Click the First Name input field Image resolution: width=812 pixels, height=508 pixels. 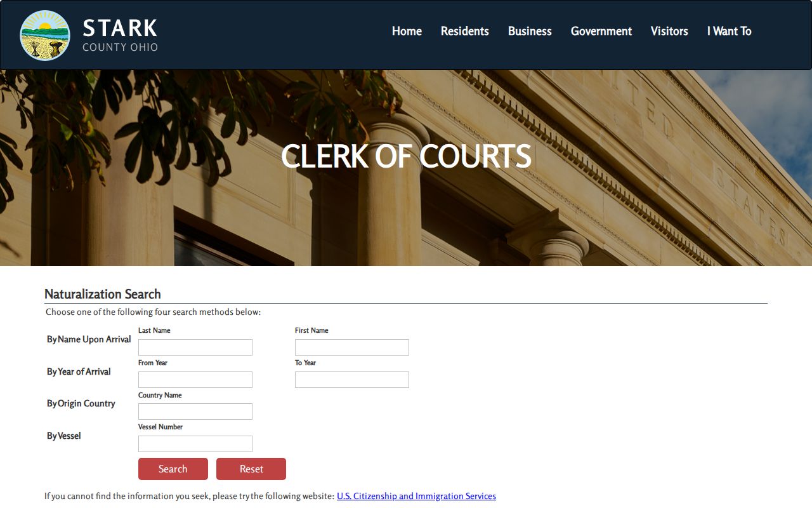[x=352, y=347]
